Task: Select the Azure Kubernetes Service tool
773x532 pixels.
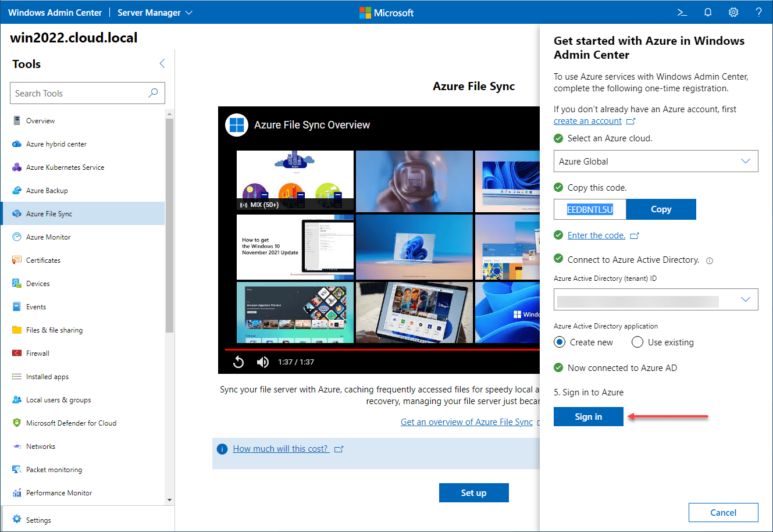Action: click(x=66, y=167)
